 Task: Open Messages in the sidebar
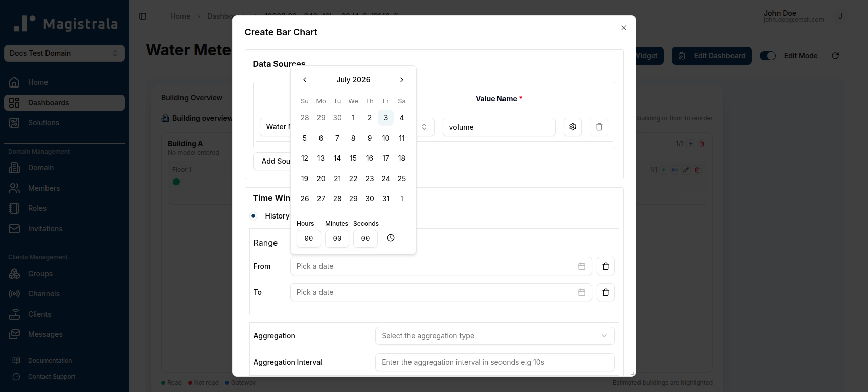pos(64,334)
